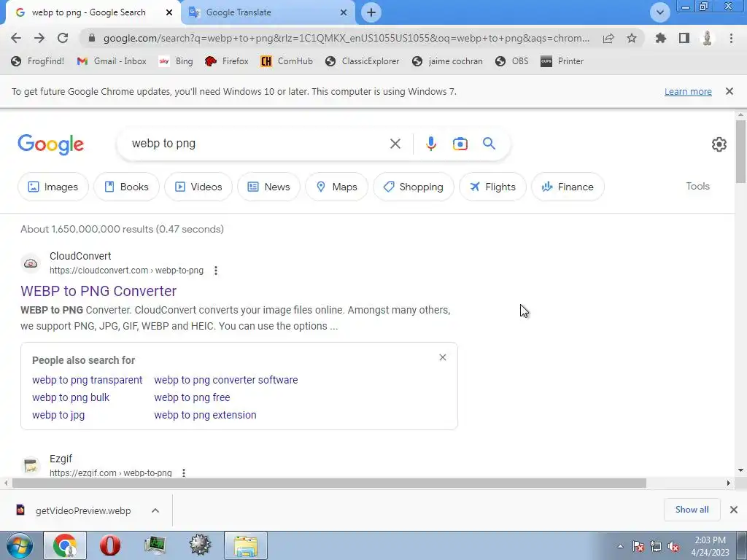Open Windows Explorer from taskbar

(x=245, y=545)
